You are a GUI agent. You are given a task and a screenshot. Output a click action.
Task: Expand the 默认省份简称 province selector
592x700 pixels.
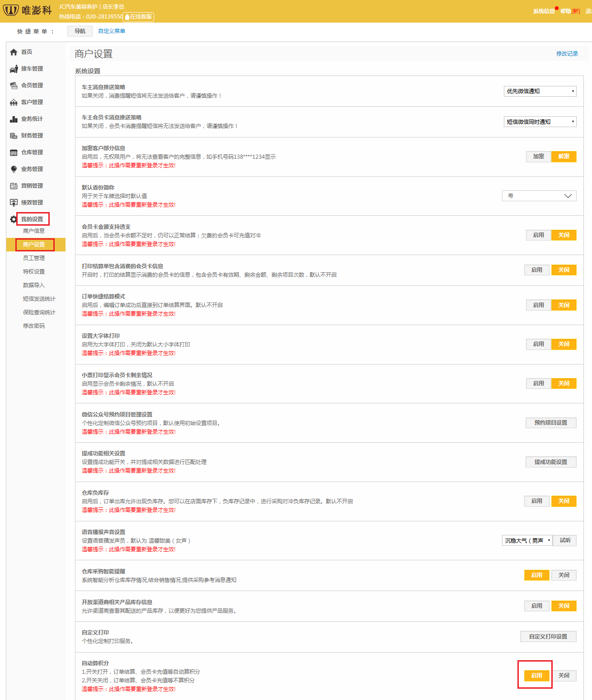click(539, 196)
